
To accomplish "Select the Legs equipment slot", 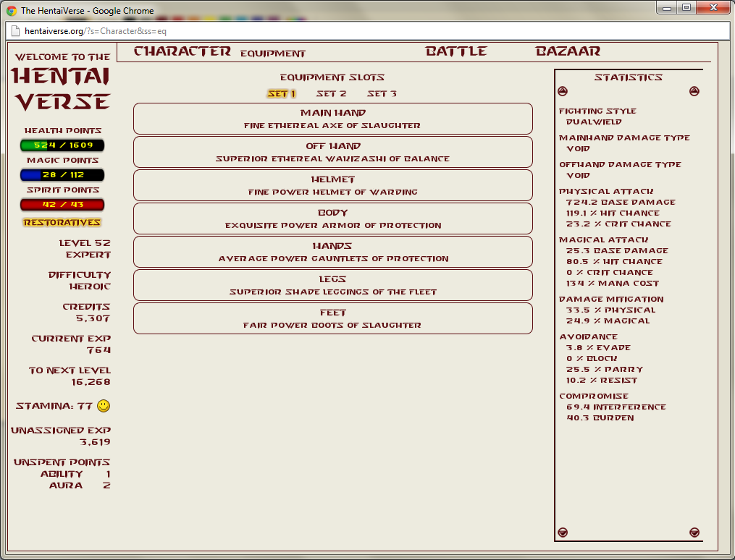I will coord(333,285).
